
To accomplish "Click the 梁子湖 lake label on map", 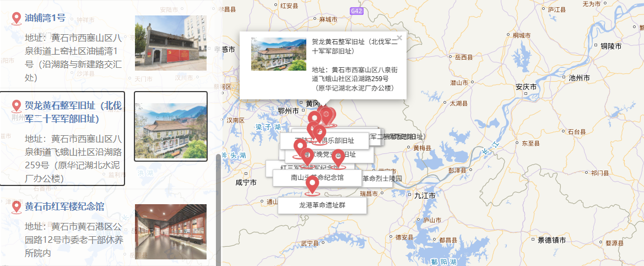I will point(268,126).
